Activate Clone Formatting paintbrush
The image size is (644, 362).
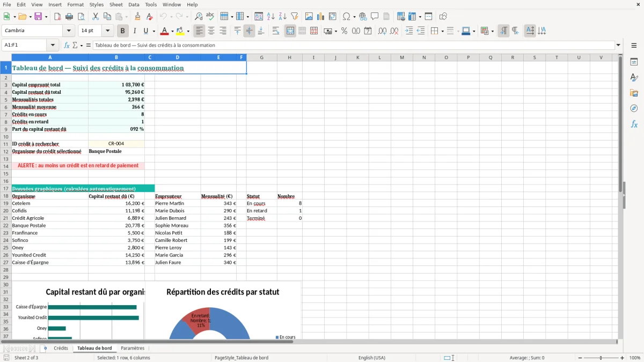(x=138, y=17)
